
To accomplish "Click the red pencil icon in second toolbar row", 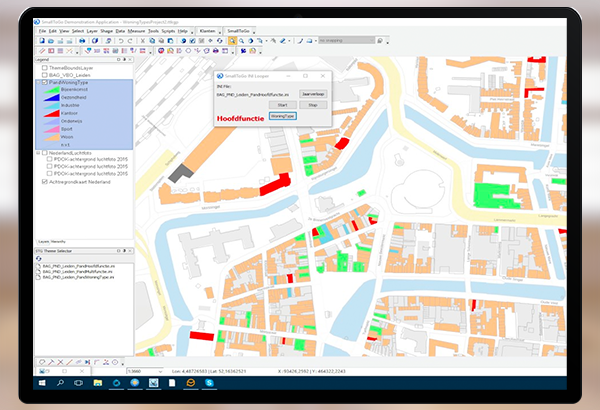I will tap(42, 51).
